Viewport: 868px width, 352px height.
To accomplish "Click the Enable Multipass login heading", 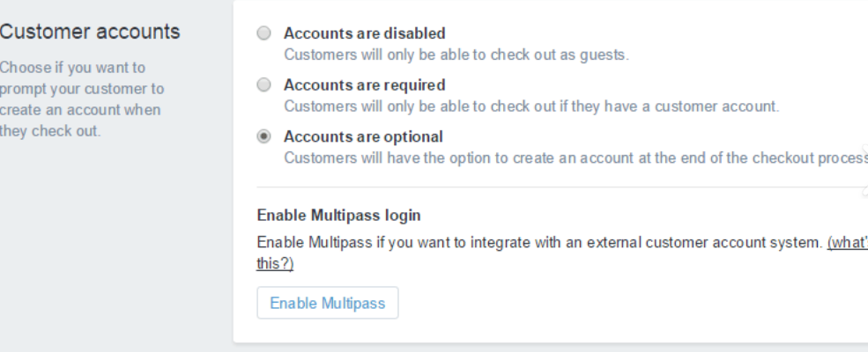I will tap(338, 215).
